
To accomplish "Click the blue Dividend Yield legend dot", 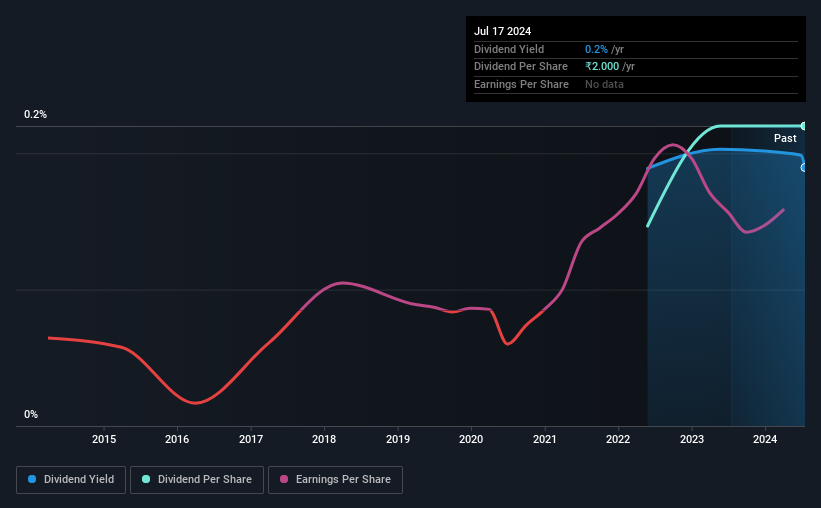I will [x=32, y=479].
